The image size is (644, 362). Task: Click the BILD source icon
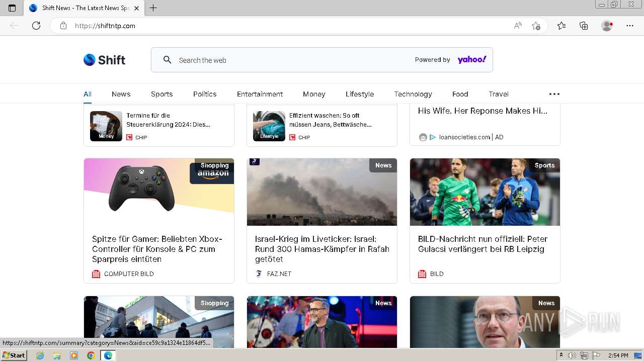[422, 274]
